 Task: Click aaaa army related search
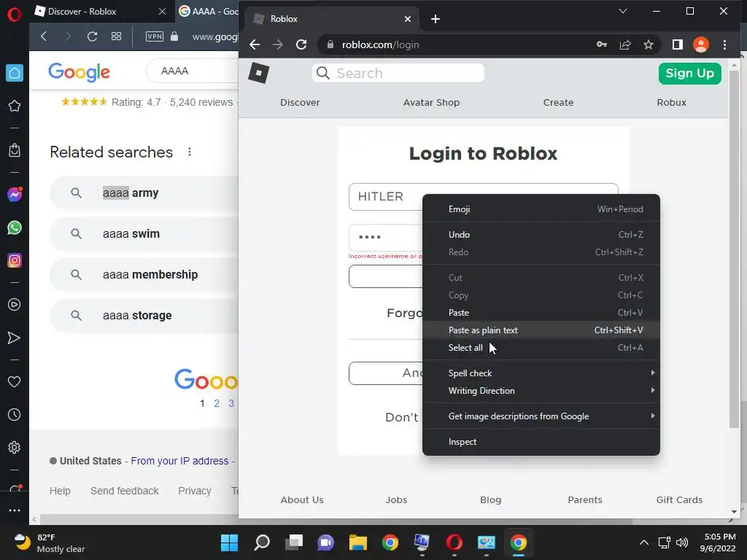[144, 192]
